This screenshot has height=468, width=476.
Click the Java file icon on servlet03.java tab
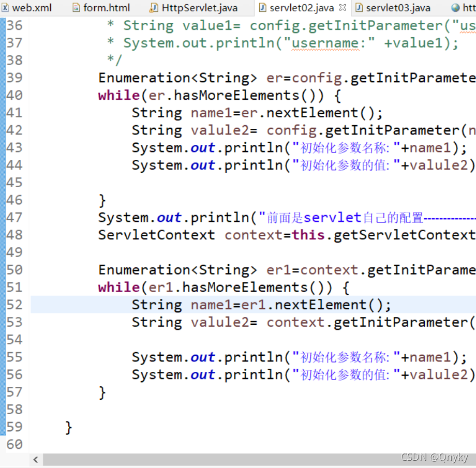coord(359,7)
